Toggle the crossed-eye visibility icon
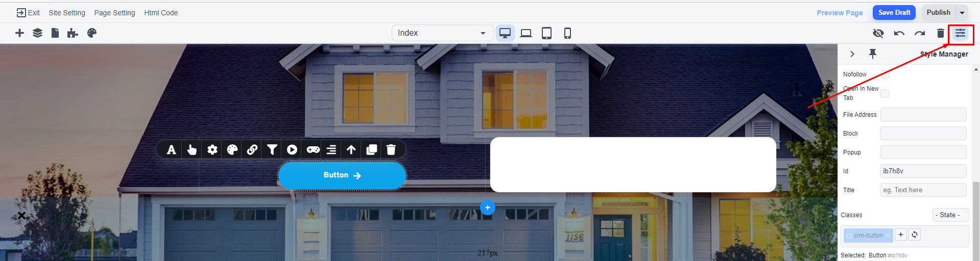This screenshot has height=261, width=980. coord(878,33)
